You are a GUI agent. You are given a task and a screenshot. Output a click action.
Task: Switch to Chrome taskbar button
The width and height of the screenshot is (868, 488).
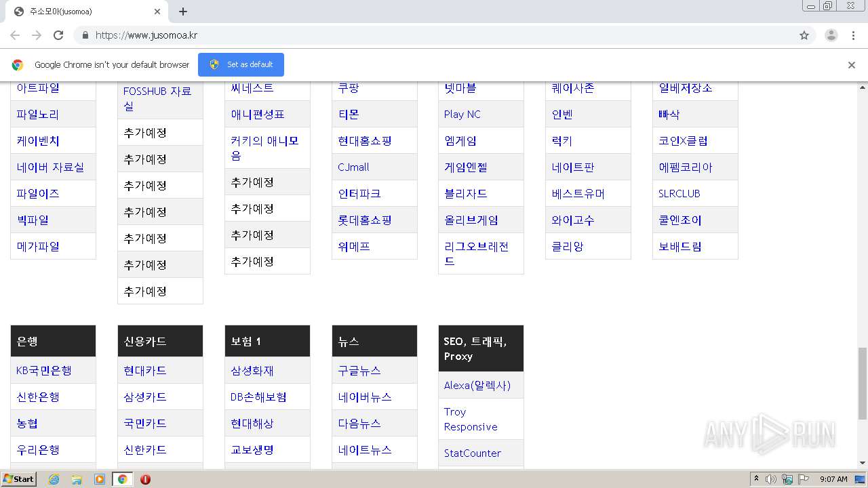(123, 479)
